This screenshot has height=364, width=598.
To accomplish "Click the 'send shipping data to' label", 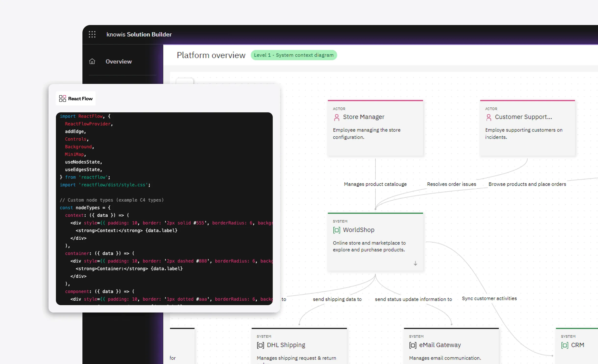I will click(337, 299).
